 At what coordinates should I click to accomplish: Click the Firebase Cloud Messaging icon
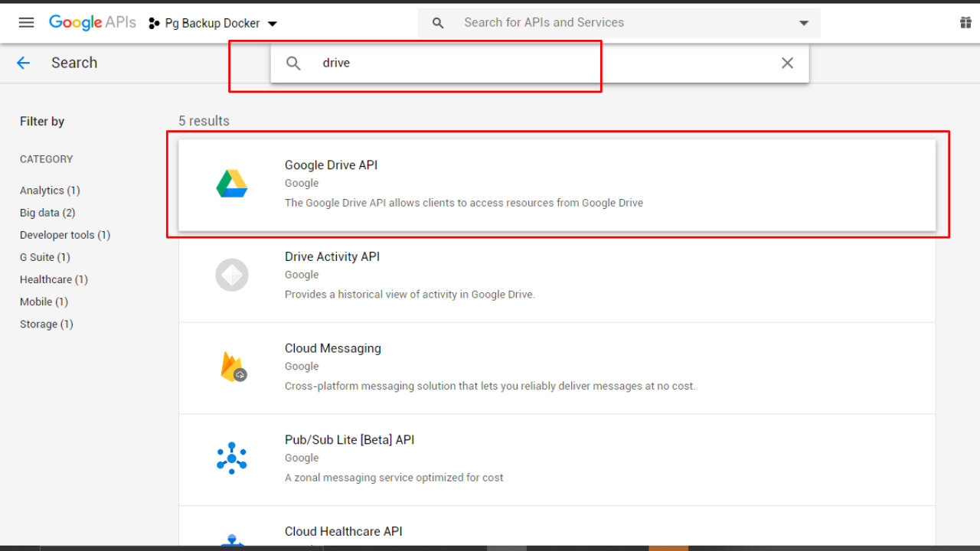point(233,367)
